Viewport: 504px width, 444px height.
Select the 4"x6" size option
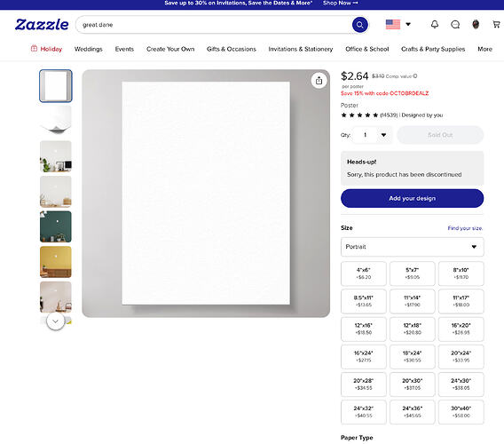(x=363, y=274)
